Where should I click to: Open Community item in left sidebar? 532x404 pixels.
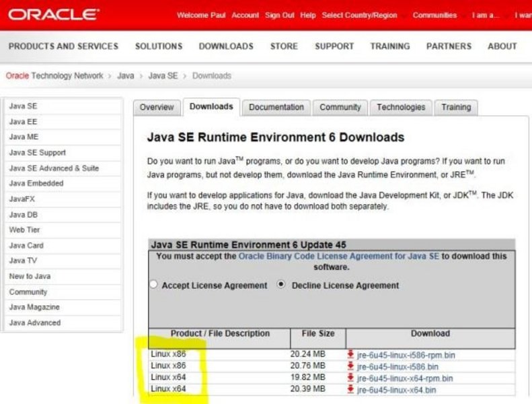[x=63, y=292]
